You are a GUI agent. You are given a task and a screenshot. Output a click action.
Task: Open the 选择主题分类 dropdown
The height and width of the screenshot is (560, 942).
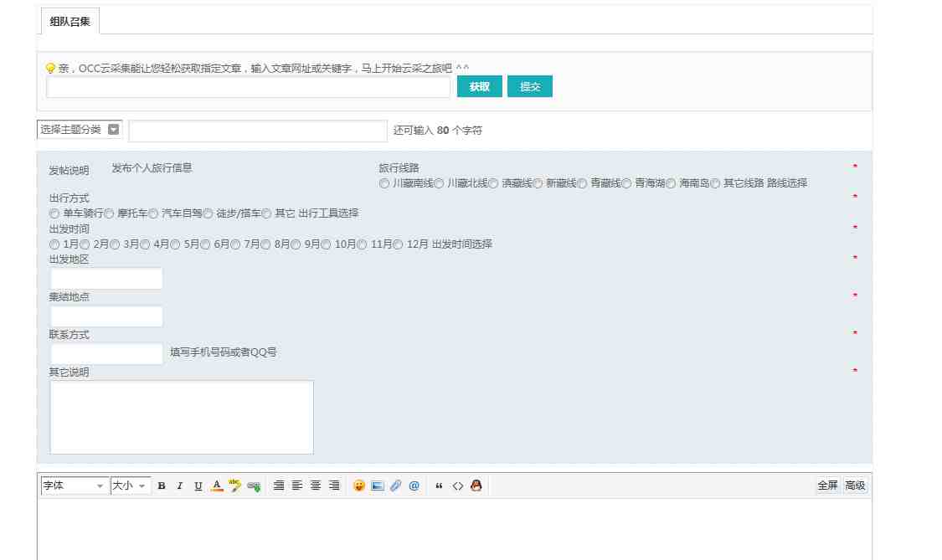[80, 130]
